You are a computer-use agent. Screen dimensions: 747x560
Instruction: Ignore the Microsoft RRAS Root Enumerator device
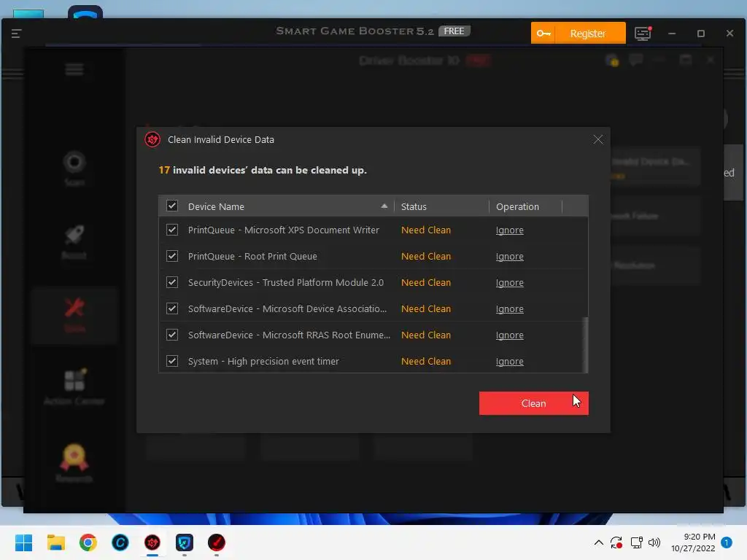pos(509,335)
